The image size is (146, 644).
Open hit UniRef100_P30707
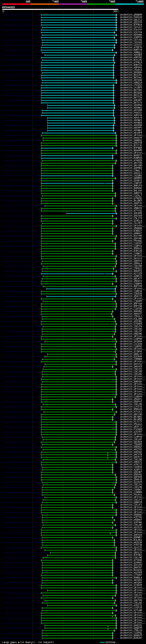tap(131, 30)
